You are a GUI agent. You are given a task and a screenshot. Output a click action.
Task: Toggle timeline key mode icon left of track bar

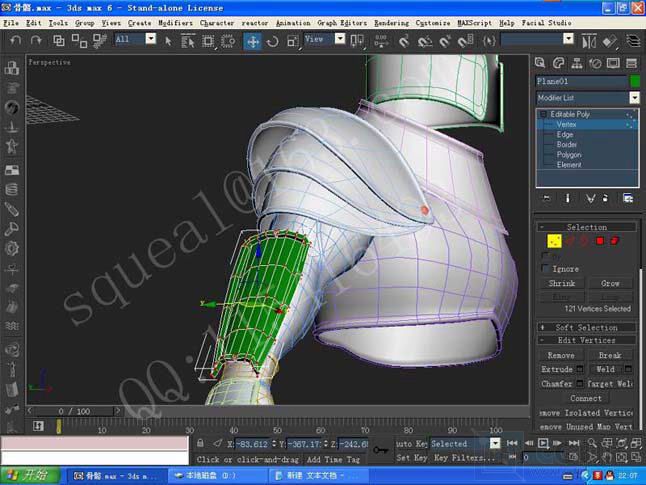(x=38, y=426)
